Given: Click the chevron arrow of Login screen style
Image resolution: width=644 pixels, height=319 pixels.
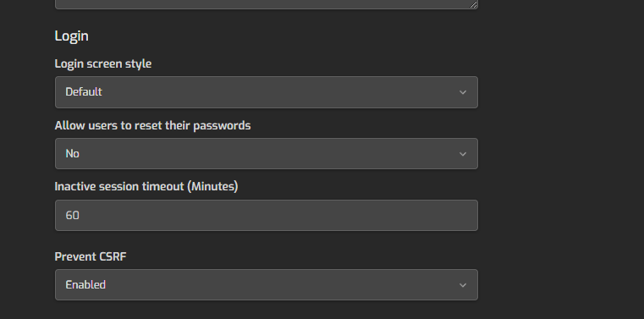Looking at the screenshot, I should coord(463,92).
